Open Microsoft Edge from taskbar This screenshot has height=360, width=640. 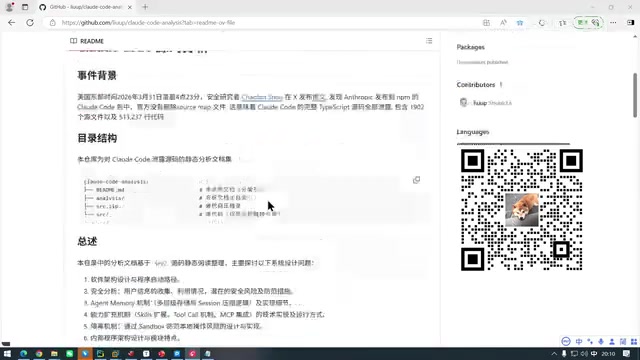point(23,353)
